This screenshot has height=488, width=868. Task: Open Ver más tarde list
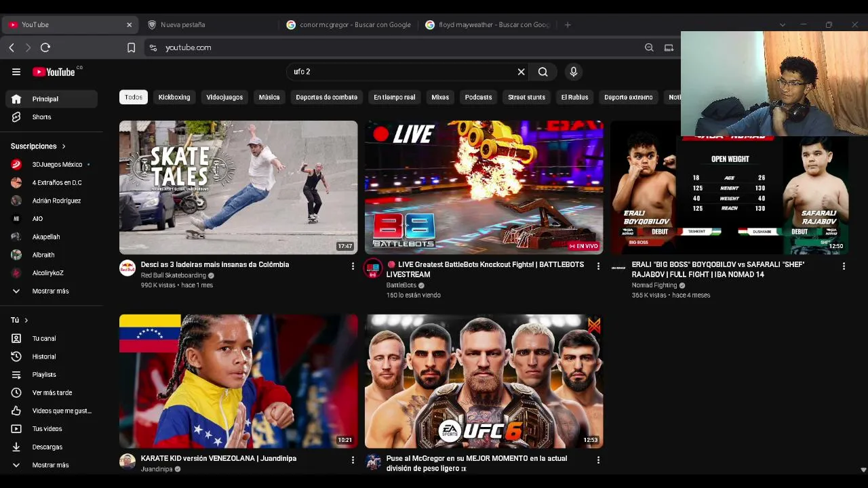click(x=52, y=393)
